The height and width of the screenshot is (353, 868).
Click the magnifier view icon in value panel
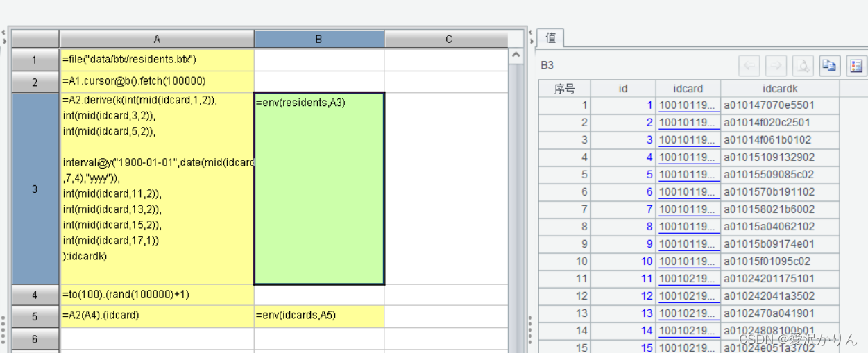803,66
